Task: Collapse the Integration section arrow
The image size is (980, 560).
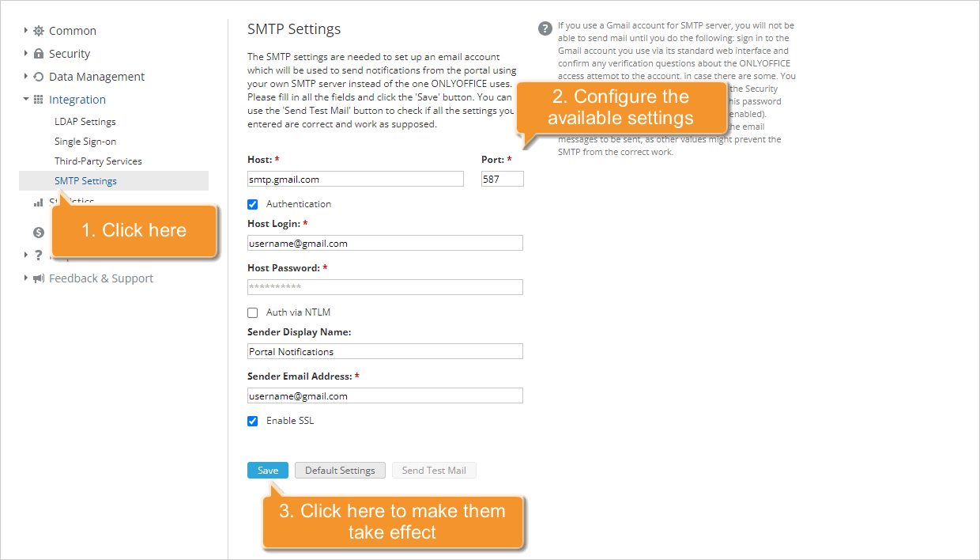Action: 26,100
